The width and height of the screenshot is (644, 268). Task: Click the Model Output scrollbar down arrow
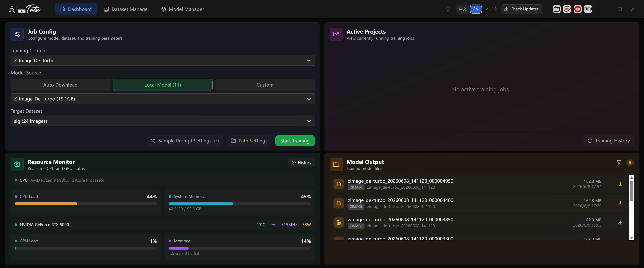tap(631, 238)
